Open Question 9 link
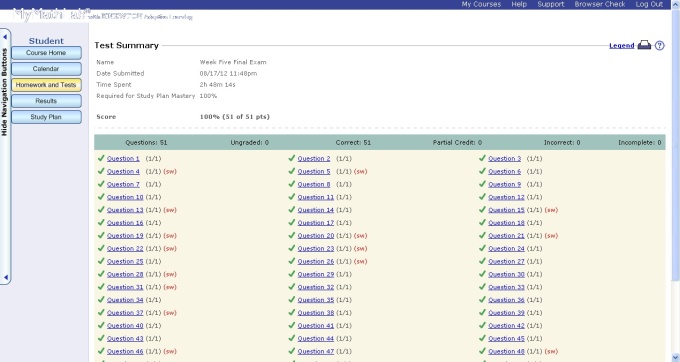 [504, 185]
